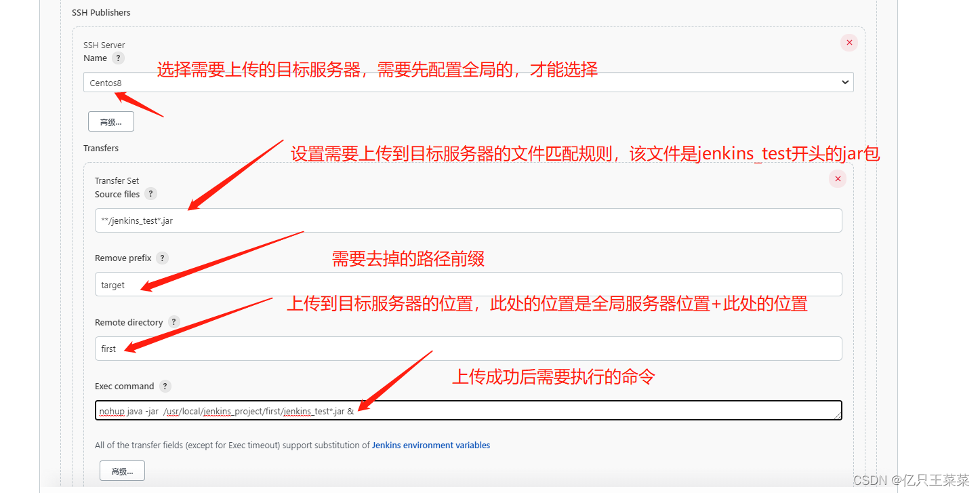Screen dimensions: 980x493
Task: Delete the Transfer Set with red X
Action: 838,179
